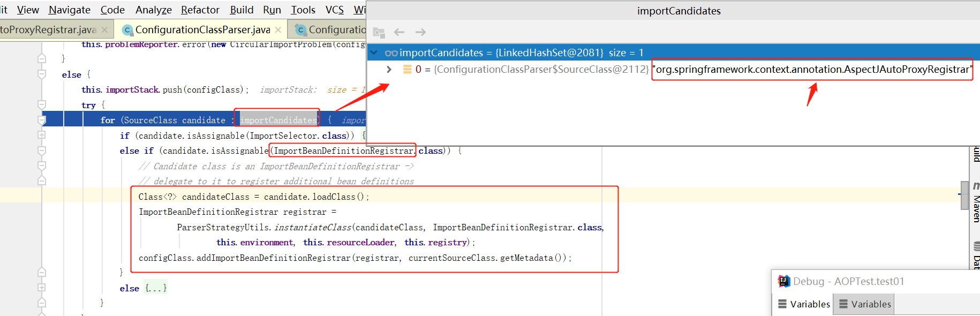Expand the collapsed {...} placeholder after else

pyautogui.click(x=156, y=288)
